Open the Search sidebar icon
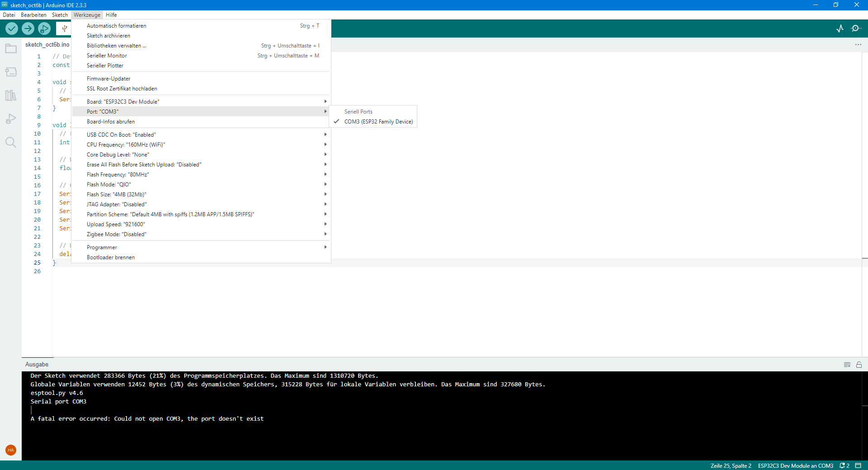Image resolution: width=868 pixels, height=470 pixels. click(11, 142)
